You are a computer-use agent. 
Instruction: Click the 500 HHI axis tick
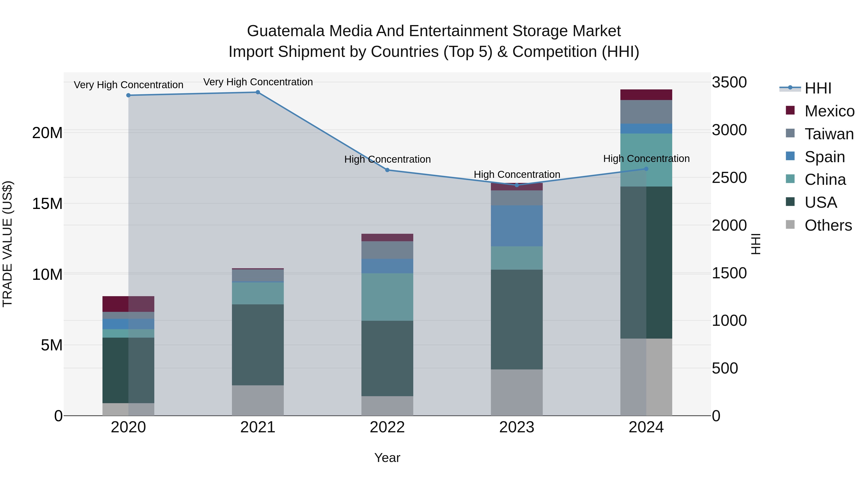tap(725, 368)
